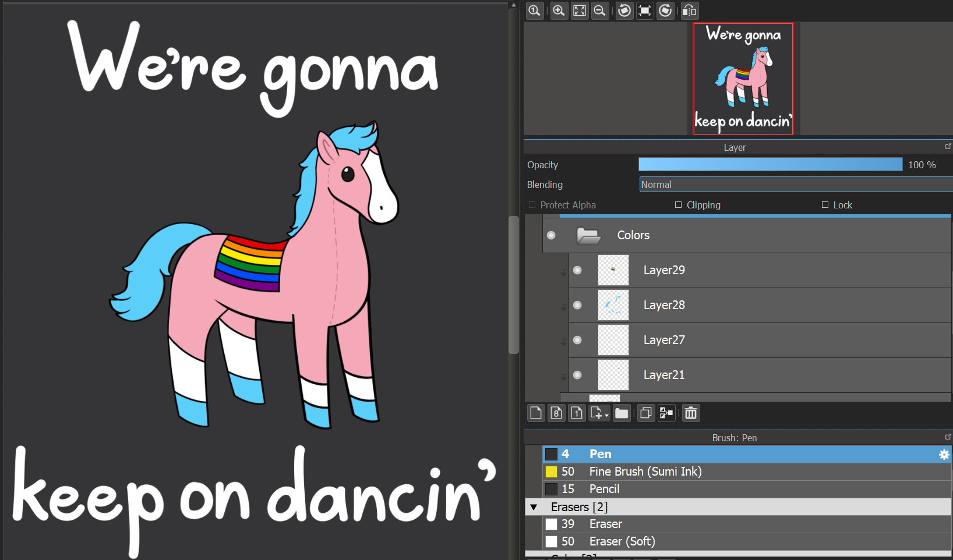Enable the layer Lock checkbox
This screenshot has height=560, width=953.
pos(825,205)
